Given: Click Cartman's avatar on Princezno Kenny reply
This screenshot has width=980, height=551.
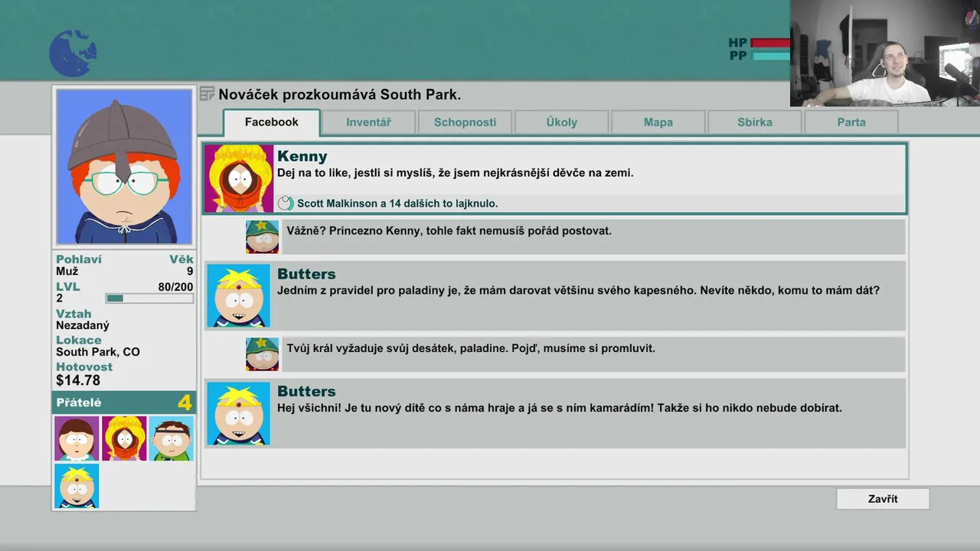Looking at the screenshot, I should tap(262, 236).
